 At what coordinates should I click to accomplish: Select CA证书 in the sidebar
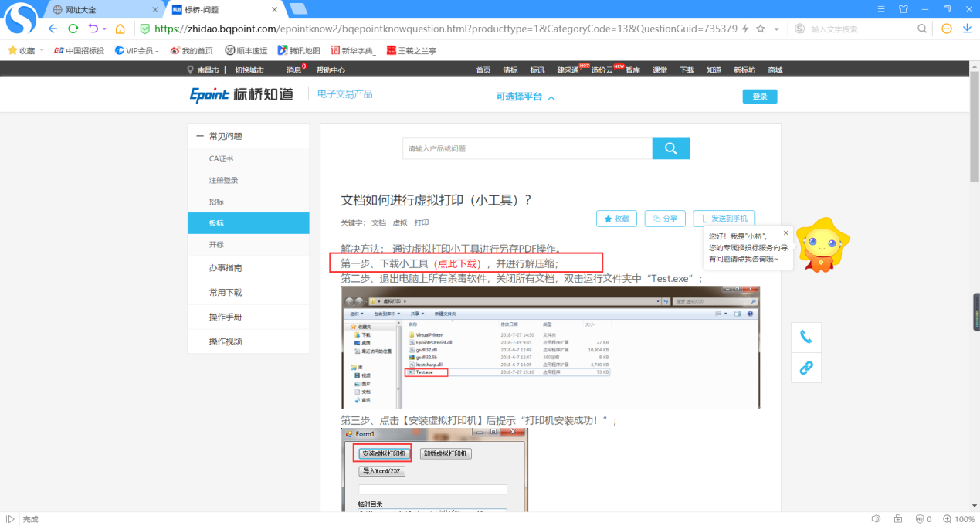point(221,159)
